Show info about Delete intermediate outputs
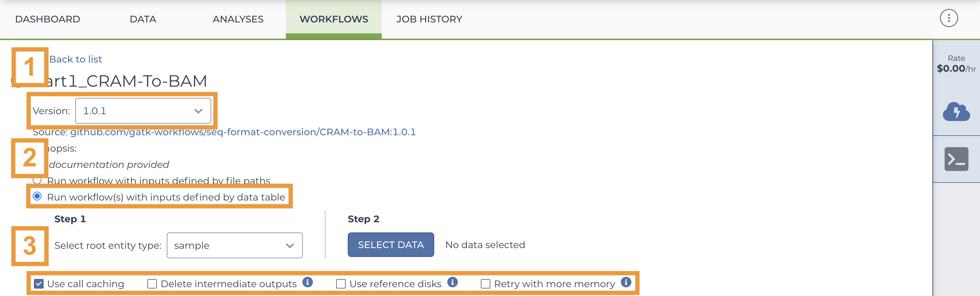 pyautogui.click(x=307, y=282)
